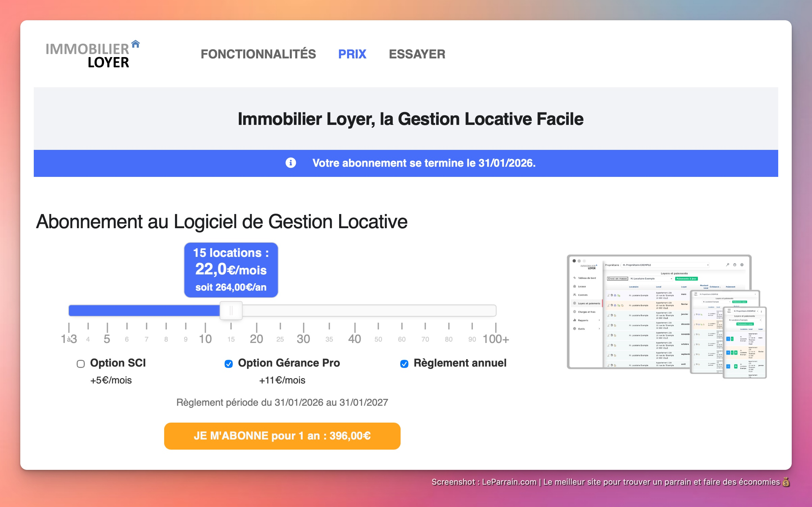The width and height of the screenshot is (812, 507).
Task: Click the orange JE M'ABONNE subscribe button
Action: 282,436
